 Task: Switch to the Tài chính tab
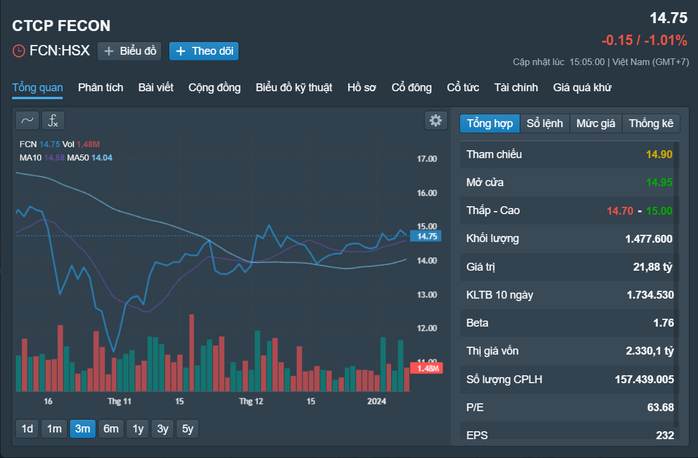(x=516, y=88)
